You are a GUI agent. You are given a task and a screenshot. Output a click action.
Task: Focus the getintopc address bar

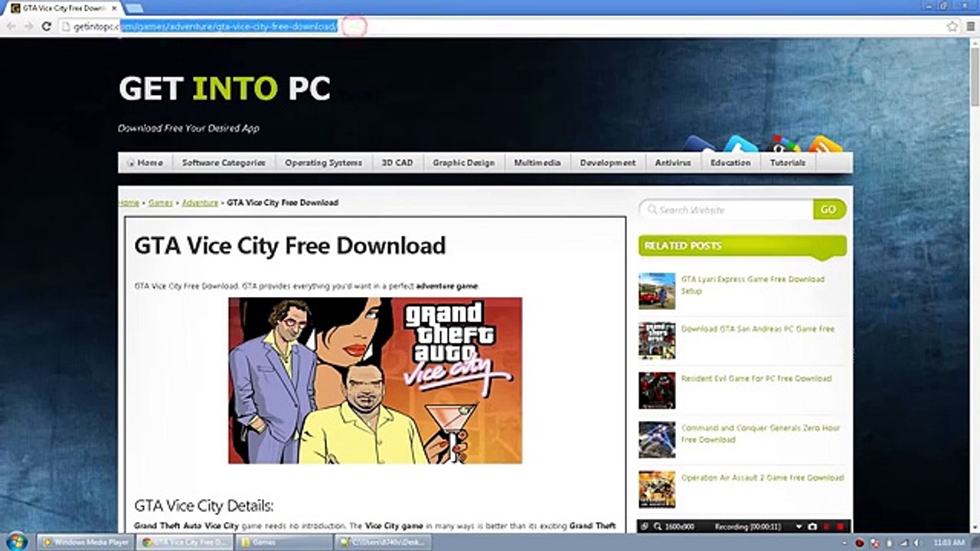click(x=501, y=26)
